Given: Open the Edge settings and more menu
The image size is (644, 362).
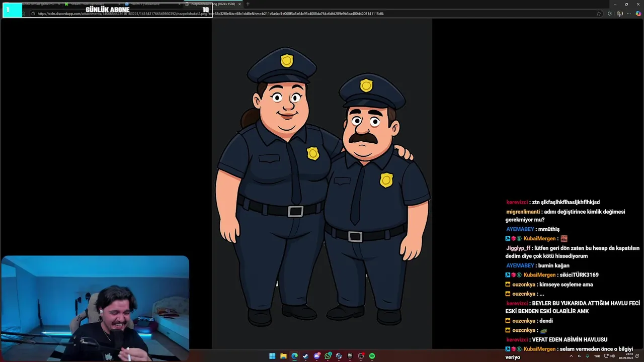Looking at the screenshot, I should pyautogui.click(x=628, y=14).
